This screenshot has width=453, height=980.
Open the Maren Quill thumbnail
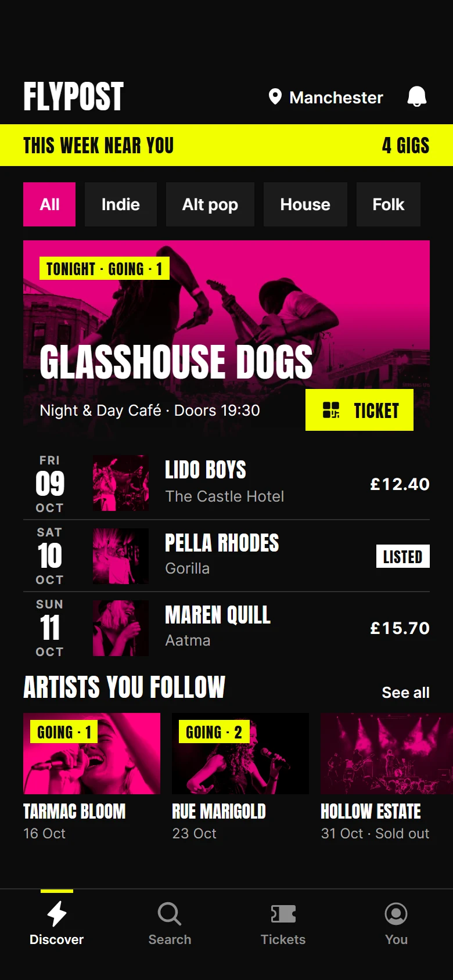[121, 628]
